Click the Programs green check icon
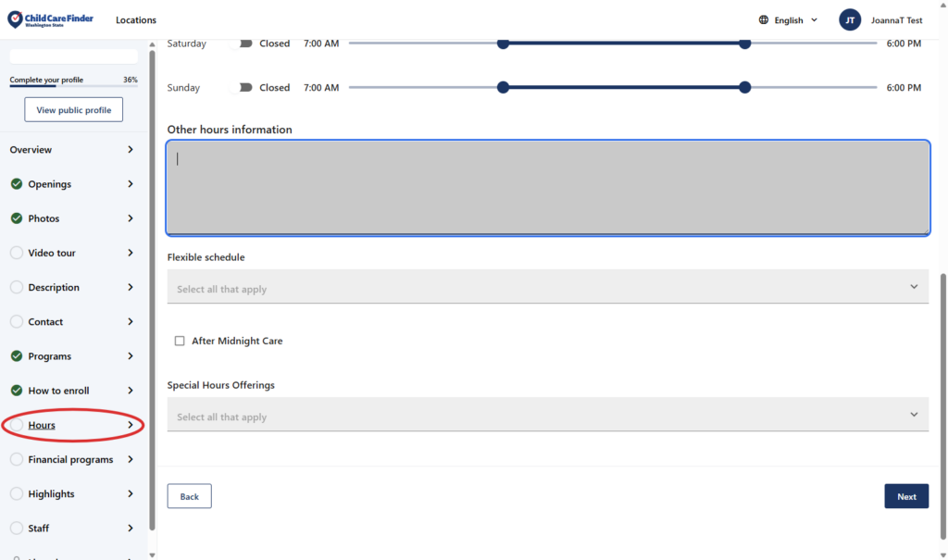Viewport: 948px width, 560px height. click(17, 356)
